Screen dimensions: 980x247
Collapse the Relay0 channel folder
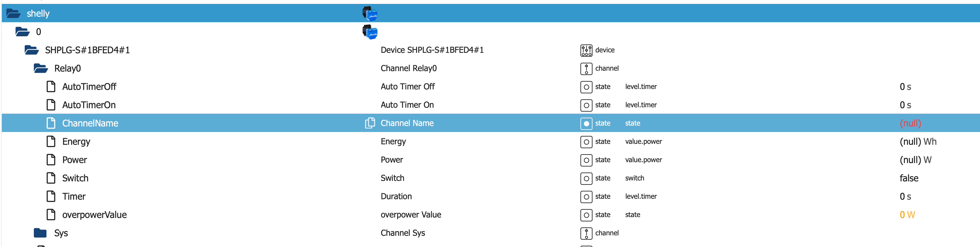tap(41, 69)
